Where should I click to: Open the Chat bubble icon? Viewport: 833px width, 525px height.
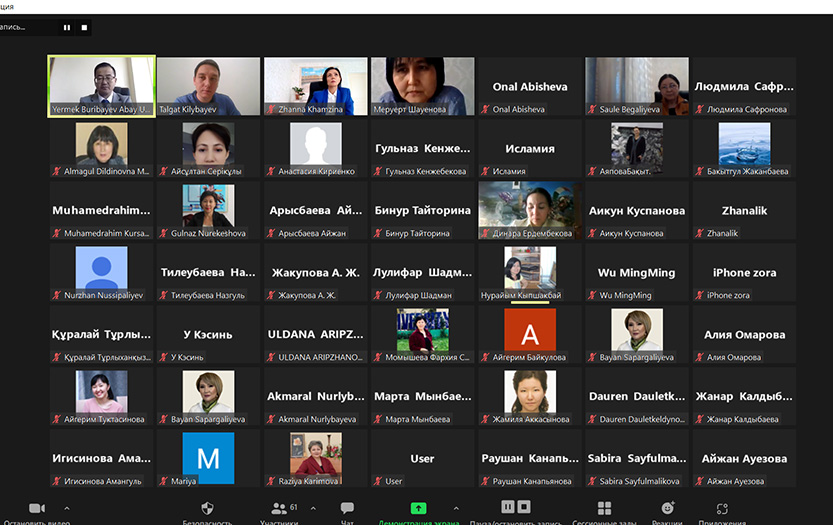[x=347, y=508]
